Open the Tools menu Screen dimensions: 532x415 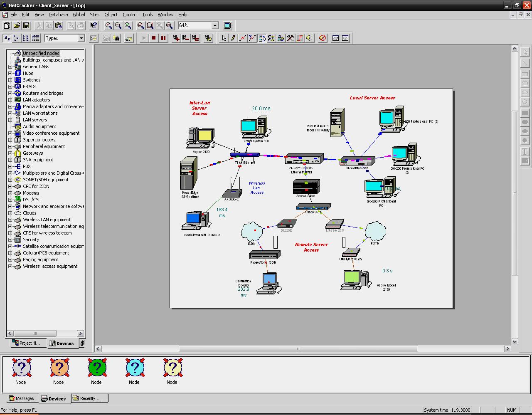click(x=148, y=15)
